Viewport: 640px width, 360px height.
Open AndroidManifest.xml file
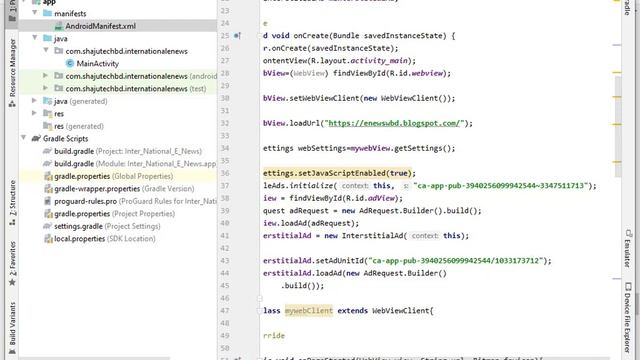click(x=100, y=26)
